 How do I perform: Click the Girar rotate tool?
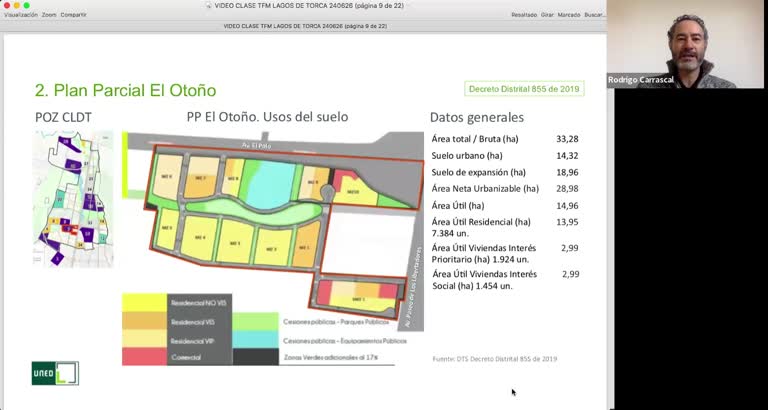pyautogui.click(x=547, y=15)
